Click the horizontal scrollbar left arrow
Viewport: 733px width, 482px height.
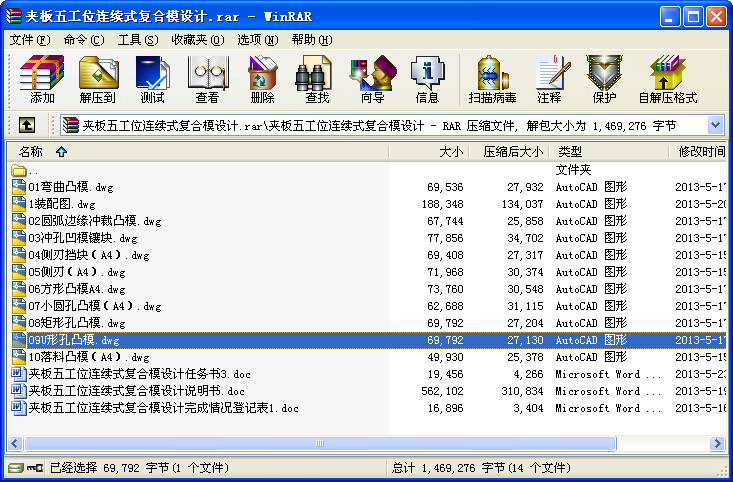tap(15, 443)
